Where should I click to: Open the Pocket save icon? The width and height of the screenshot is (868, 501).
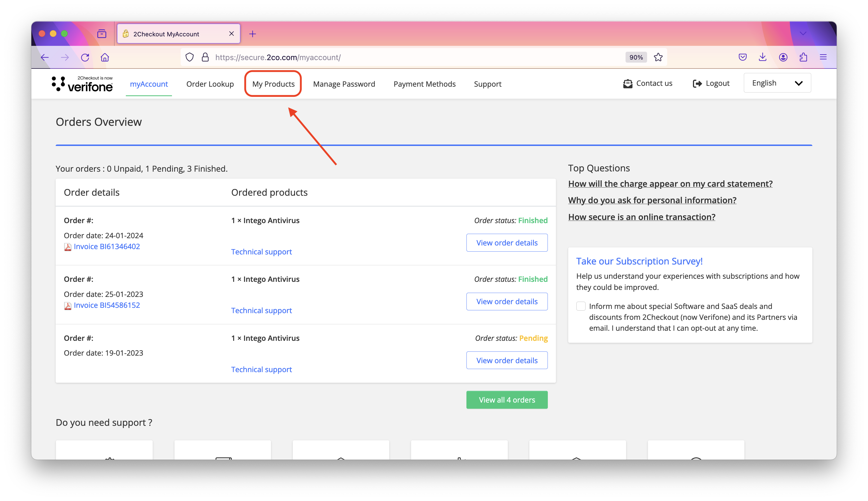point(742,57)
